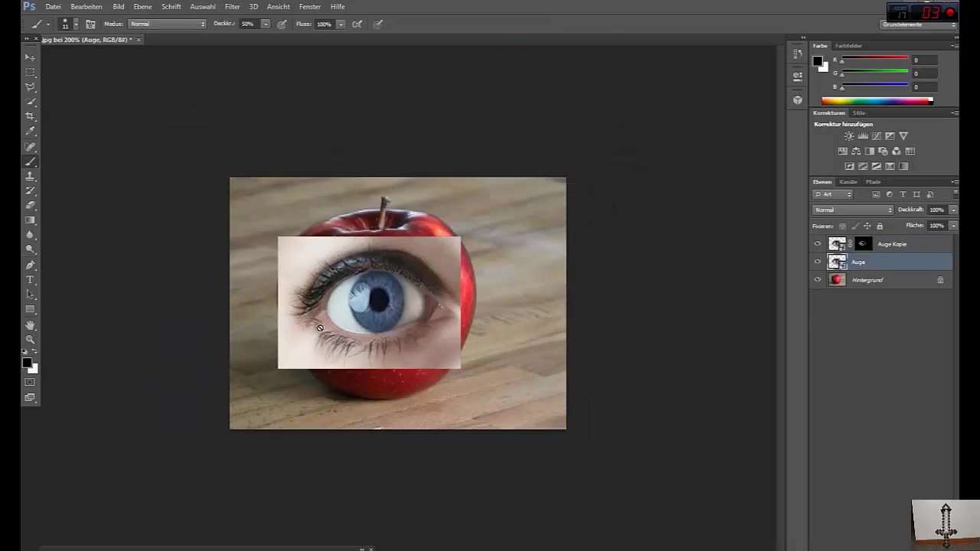Open the 3D panel cube icon
Viewport: 980px width, 551px height.
click(798, 99)
